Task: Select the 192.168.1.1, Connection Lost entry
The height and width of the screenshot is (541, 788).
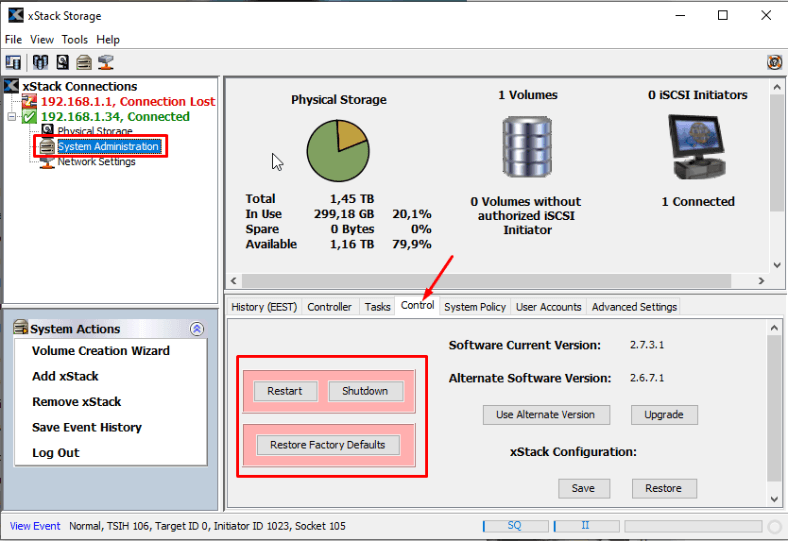Action: pyautogui.click(x=128, y=101)
